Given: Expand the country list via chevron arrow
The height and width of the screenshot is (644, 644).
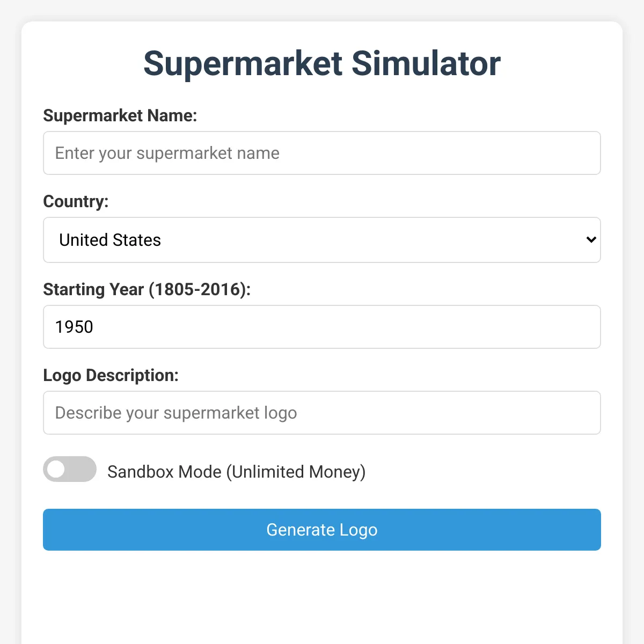Looking at the screenshot, I should pos(591,240).
